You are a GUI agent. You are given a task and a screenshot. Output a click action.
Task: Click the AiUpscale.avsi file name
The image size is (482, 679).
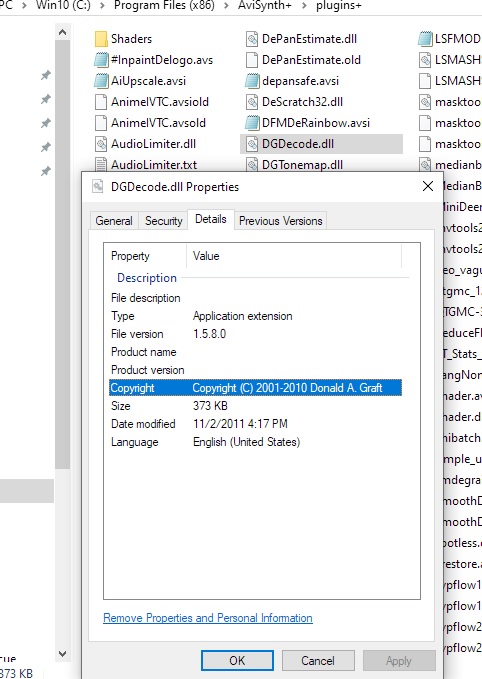(x=148, y=81)
